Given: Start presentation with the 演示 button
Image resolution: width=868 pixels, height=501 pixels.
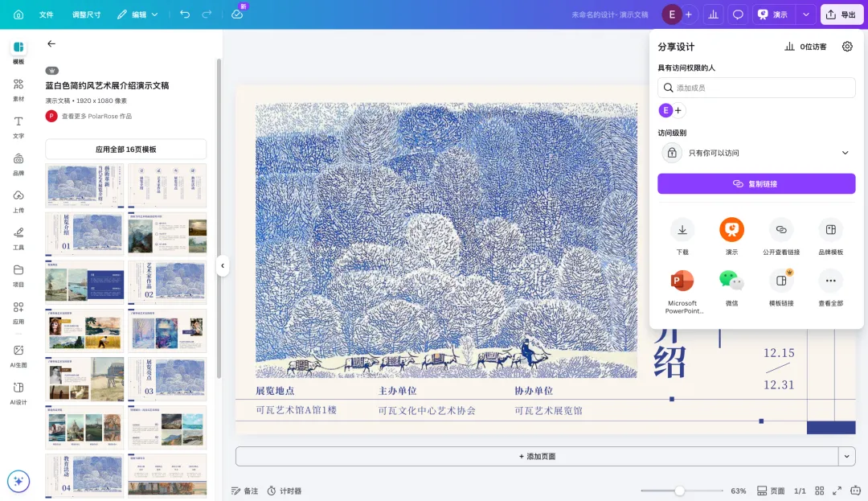Looking at the screenshot, I should click(x=773, y=14).
